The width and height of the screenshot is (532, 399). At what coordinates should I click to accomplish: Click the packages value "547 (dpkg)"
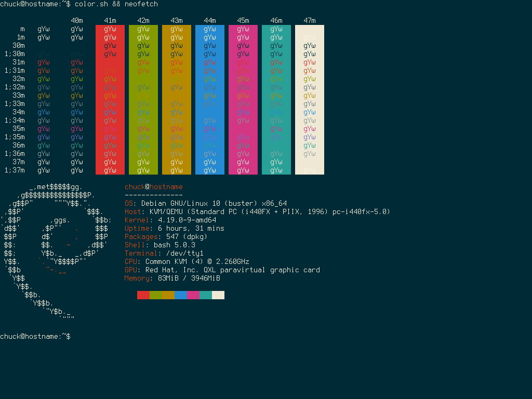pos(187,237)
